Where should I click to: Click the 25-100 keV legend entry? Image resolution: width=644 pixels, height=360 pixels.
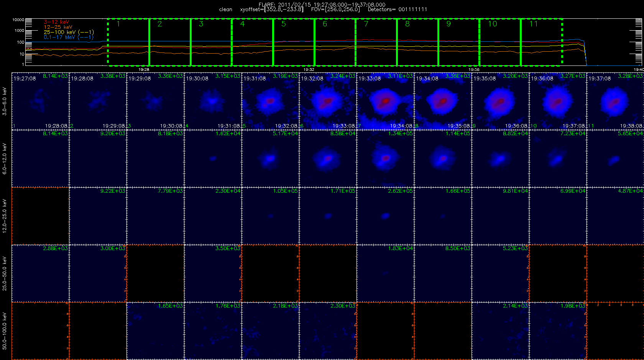69,32
